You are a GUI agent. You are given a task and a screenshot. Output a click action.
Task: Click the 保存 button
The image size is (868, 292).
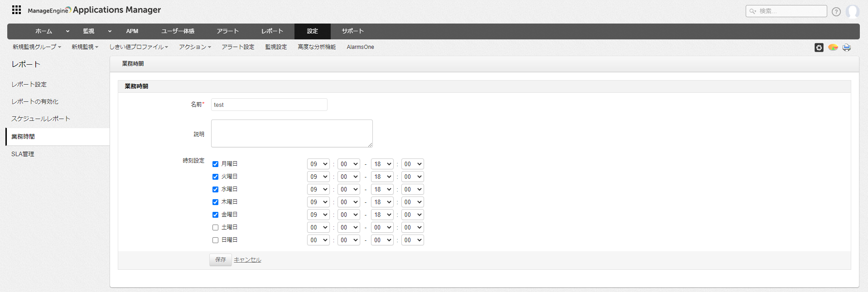(x=220, y=260)
